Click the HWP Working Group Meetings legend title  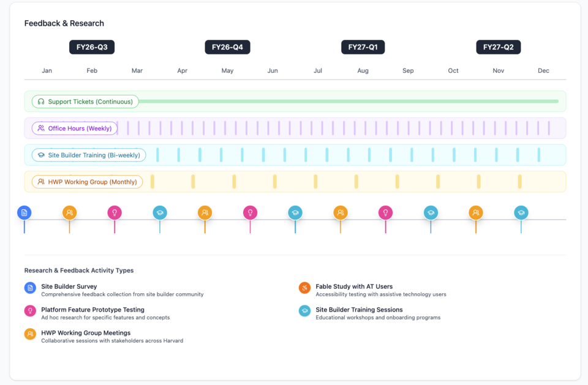(x=86, y=333)
